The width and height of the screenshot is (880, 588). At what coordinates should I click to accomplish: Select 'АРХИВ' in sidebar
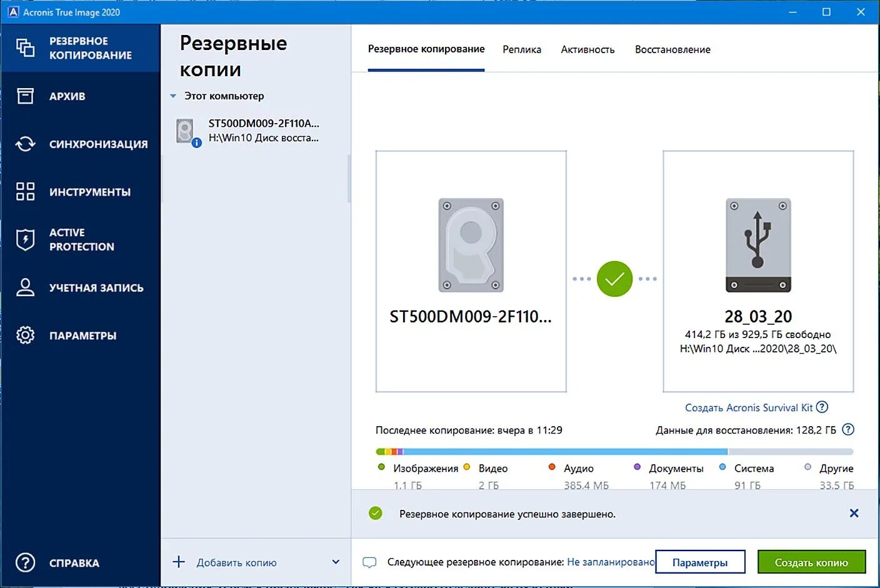81,96
